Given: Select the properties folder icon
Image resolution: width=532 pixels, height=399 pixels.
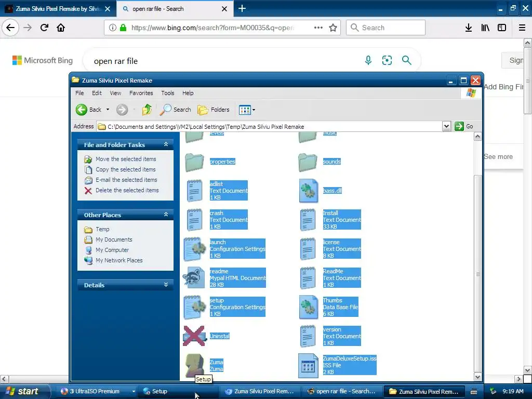Looking at the screenshot, I should (x=194, y=162).
